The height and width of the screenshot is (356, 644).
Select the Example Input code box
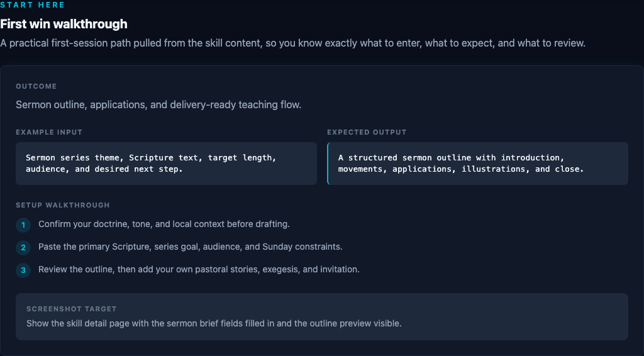coord(166,164)
